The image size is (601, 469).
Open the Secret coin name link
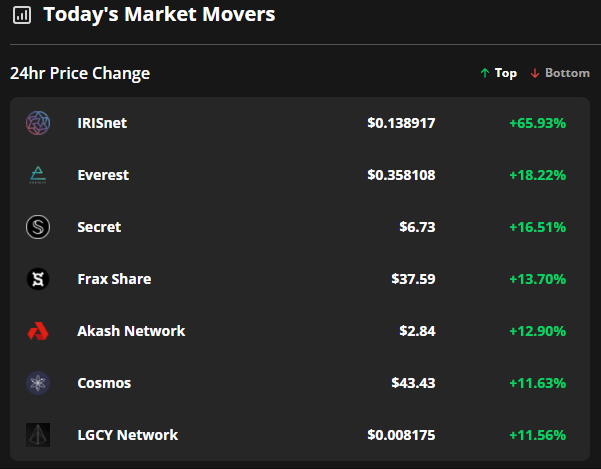(99, 227)
